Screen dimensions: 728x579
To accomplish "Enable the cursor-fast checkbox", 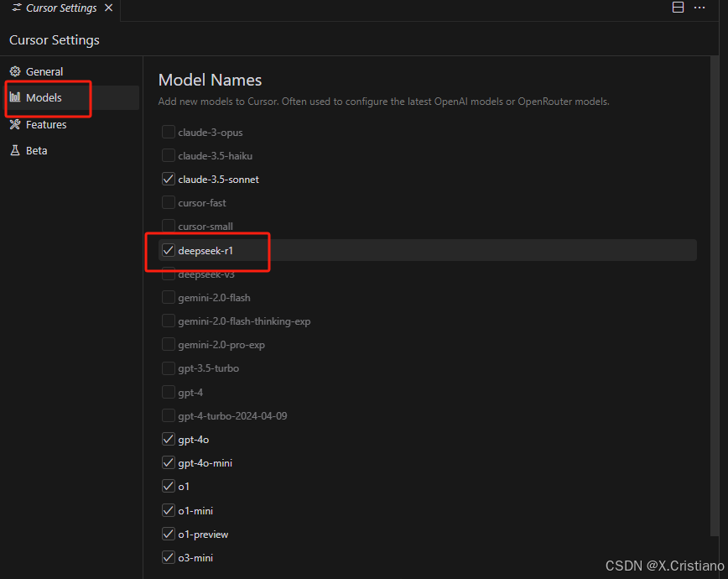I will [x=168, y=202].
